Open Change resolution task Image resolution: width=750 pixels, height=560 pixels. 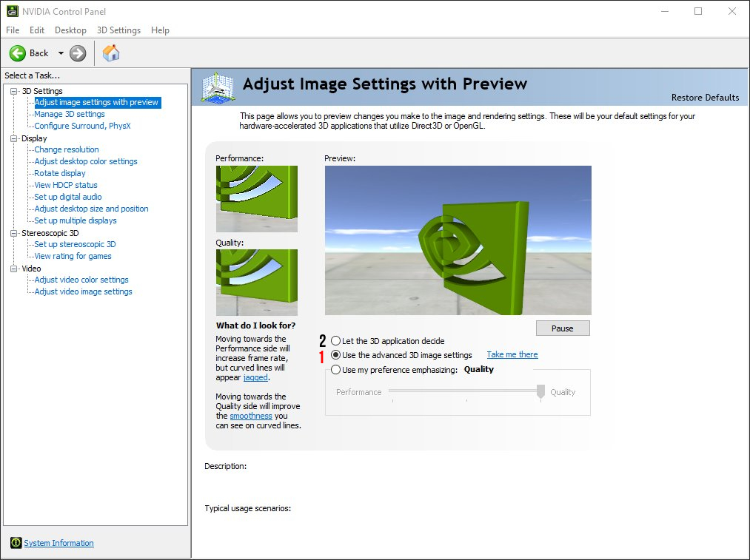point(67,149)
